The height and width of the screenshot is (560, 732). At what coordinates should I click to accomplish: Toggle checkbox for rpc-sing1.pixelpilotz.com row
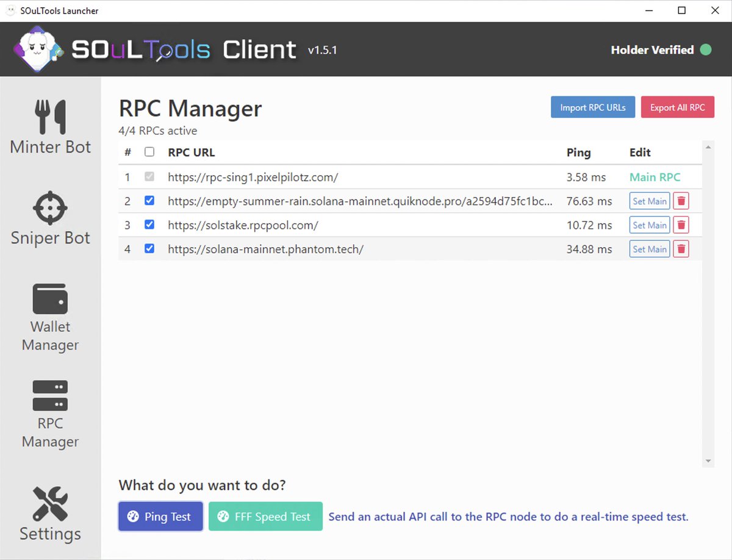(x=149, y=177)
